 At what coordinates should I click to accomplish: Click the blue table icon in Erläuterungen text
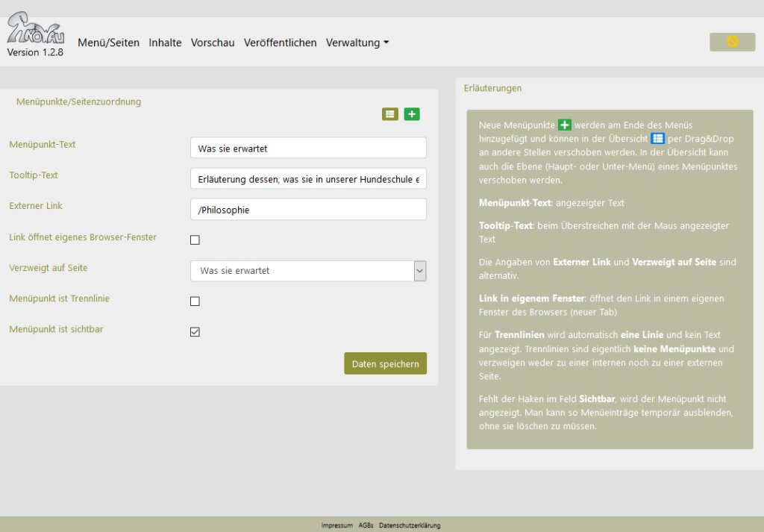click(657, 139)
